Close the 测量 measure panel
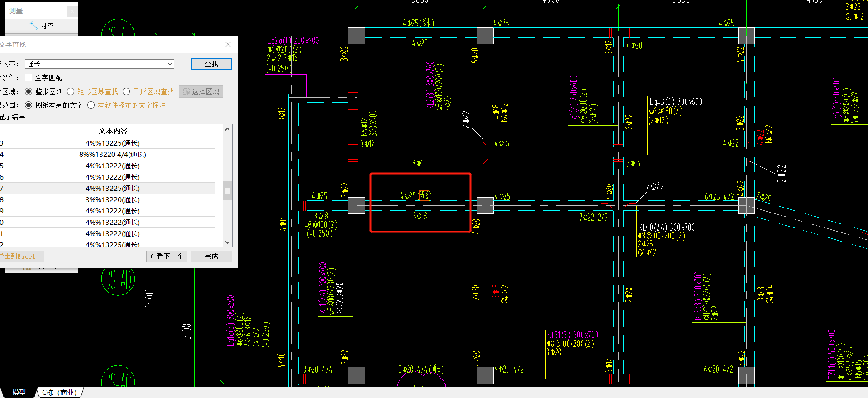868x398 pixels. coord(72,11)
